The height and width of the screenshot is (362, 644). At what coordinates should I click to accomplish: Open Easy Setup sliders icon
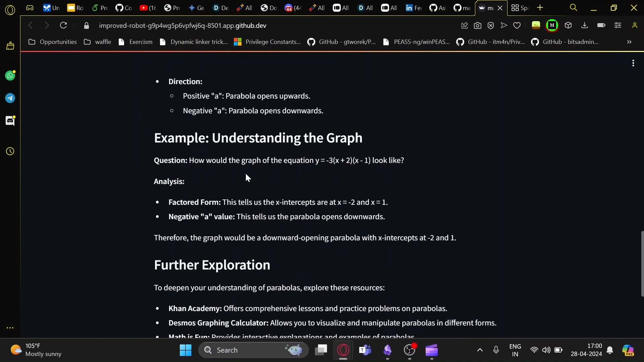tap(618, 25)
